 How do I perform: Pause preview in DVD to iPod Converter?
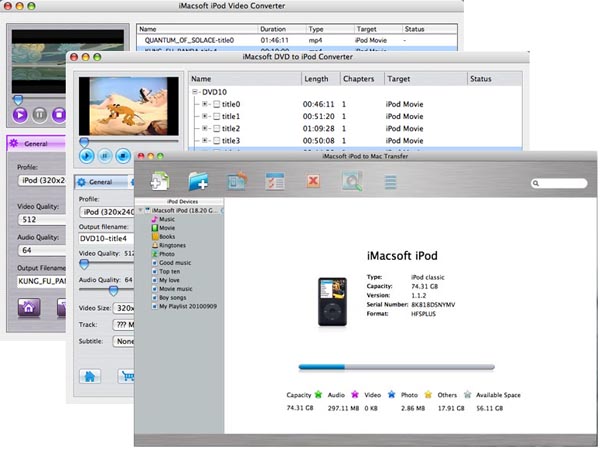point(105,156)
